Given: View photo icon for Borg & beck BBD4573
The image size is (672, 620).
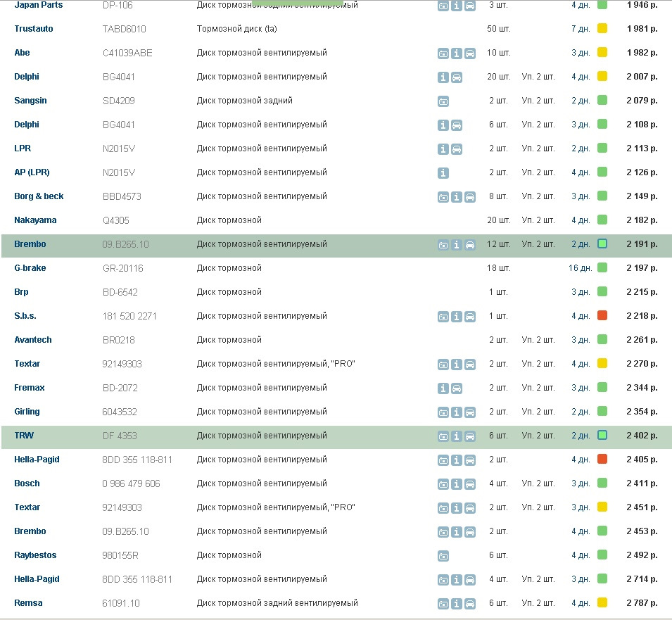Looking at the screenshot, I should (x=443, y=197).
